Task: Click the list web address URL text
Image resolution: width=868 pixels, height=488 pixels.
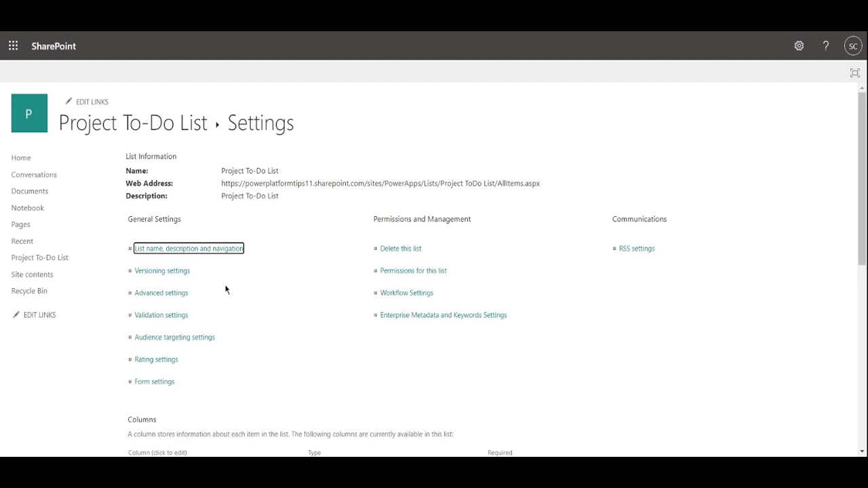Action: (380, 184)
